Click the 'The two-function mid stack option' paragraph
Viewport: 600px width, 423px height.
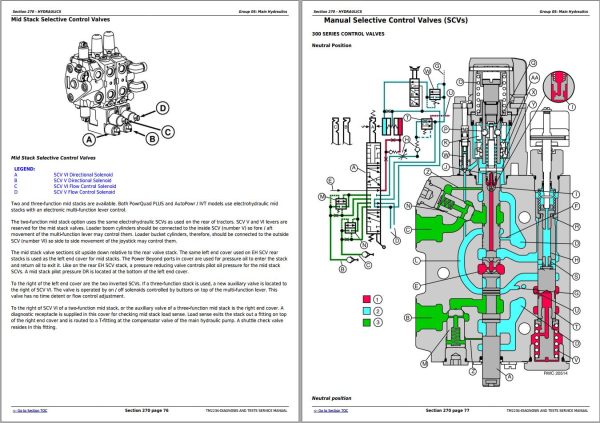150,231
